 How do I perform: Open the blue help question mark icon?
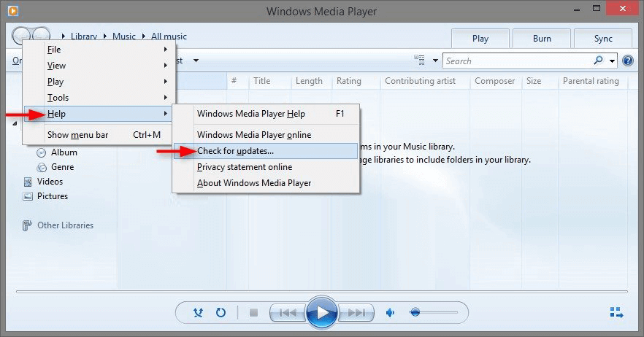point(628,61)
